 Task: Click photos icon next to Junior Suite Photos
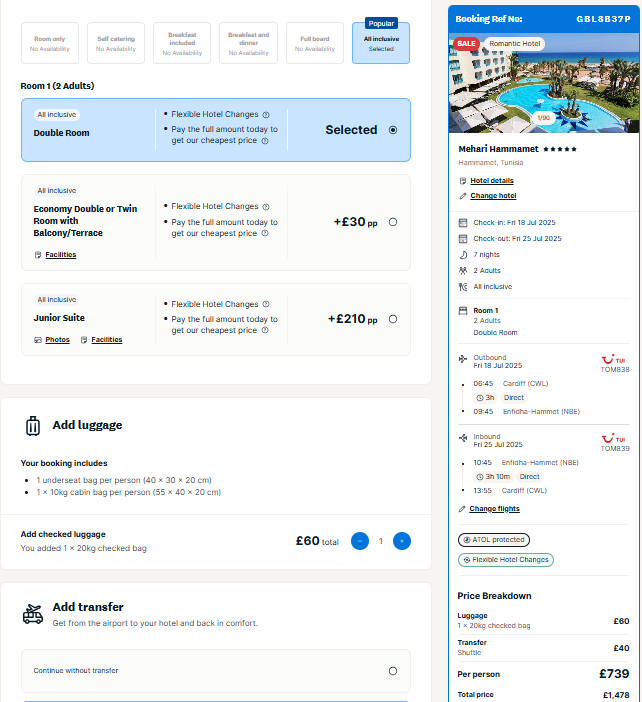pos(38,340)
